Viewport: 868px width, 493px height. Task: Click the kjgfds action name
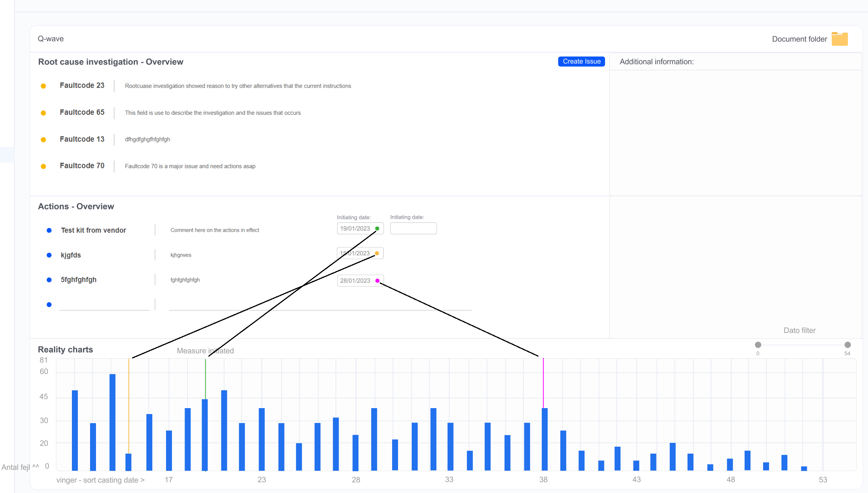click(71, 255)
